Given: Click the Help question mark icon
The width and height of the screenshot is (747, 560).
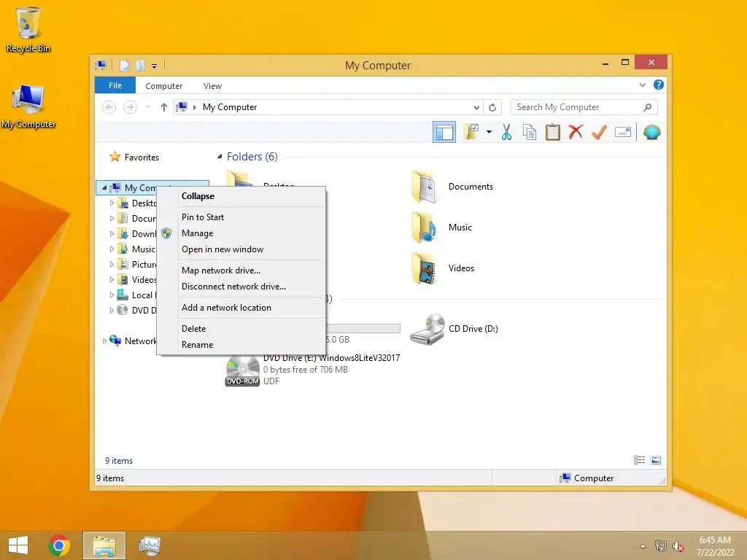Looking at the screenshot, I should click(x=659, y=85).
